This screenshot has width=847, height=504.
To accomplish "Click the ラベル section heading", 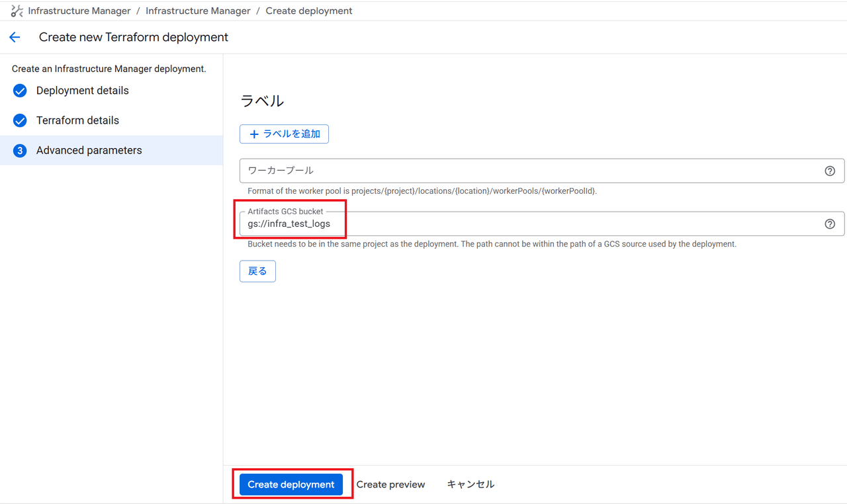I will pyautogui.click(x=262, y=101).
